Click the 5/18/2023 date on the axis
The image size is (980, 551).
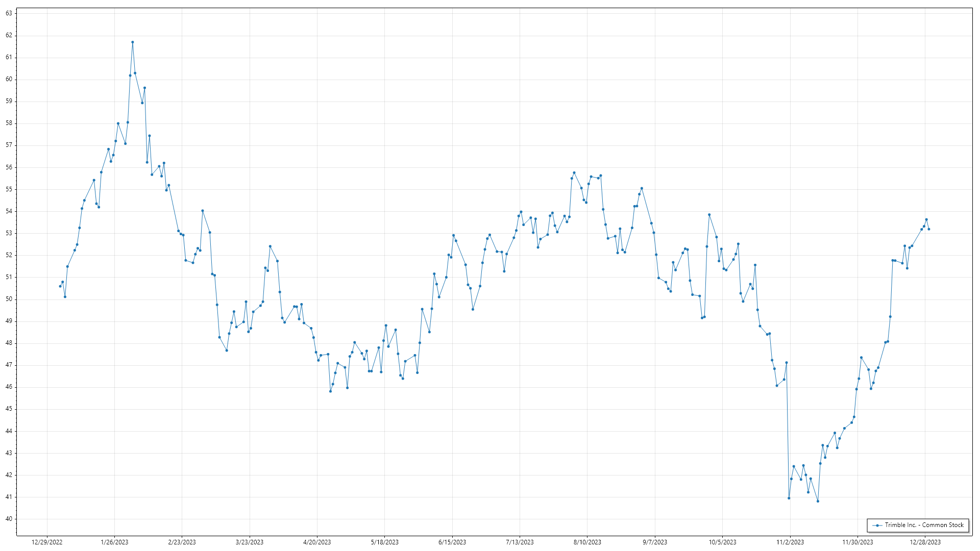point(384,542)
